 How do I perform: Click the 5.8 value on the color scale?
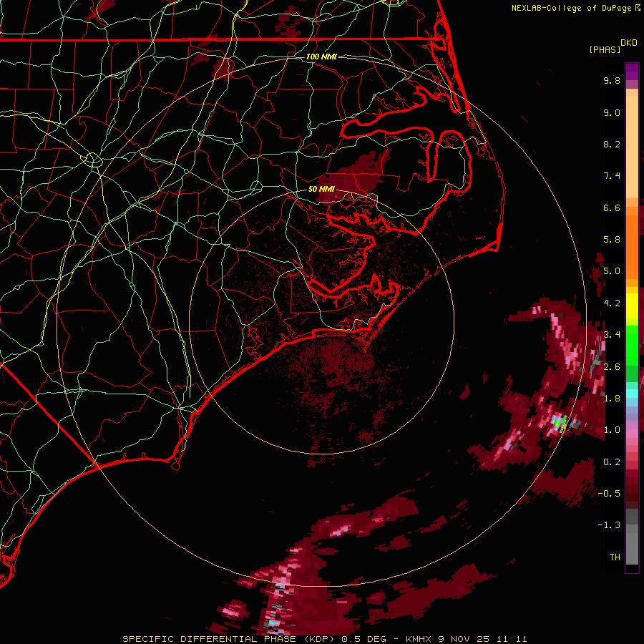point(612,240)
